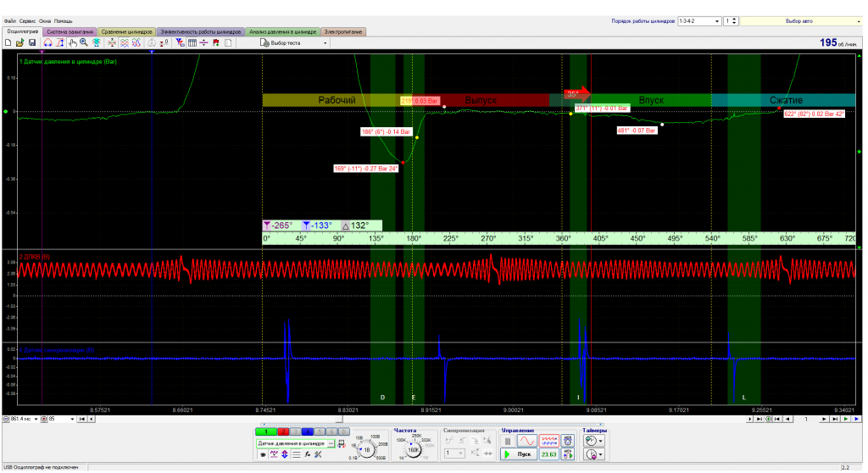Toggle channel D button
The height and width of the screenshot is (473, 868).
click(x=344, y=431)
